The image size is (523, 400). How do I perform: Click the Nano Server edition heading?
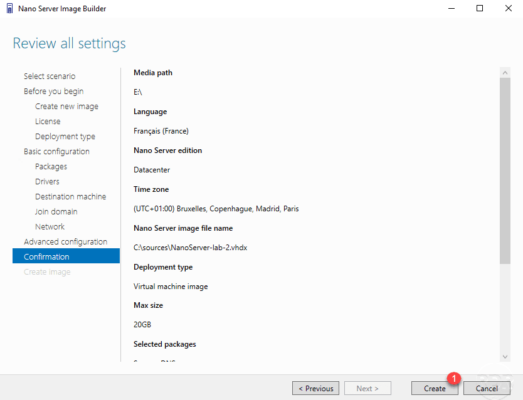click(x=168, y=150)
